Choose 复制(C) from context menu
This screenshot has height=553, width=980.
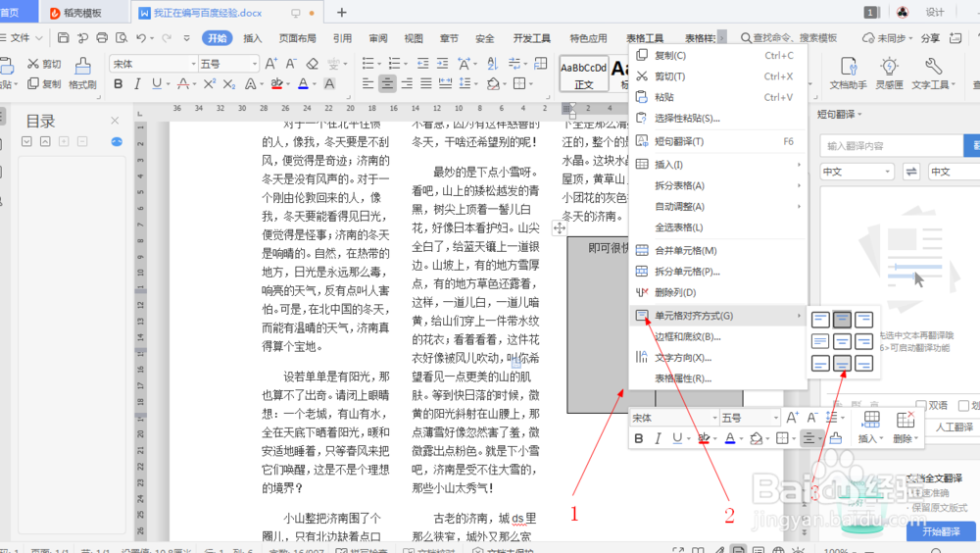pos(718,56)
